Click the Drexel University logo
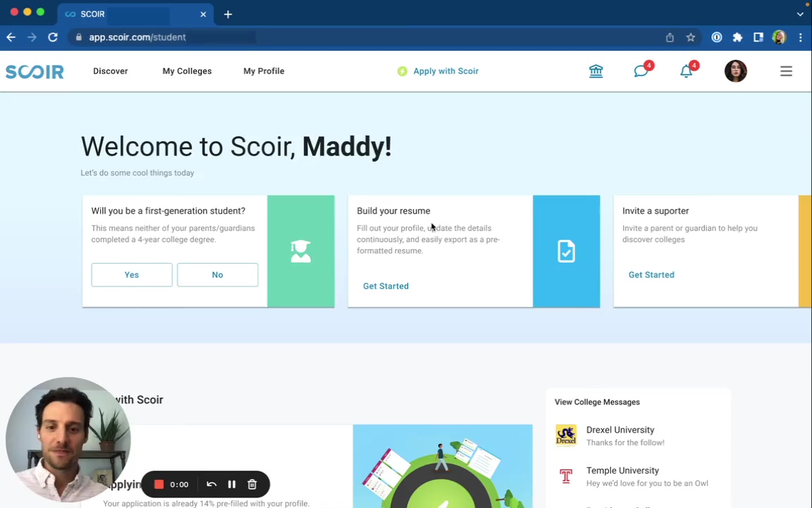This screenshot has width=812, height=508. coord(566,435)
